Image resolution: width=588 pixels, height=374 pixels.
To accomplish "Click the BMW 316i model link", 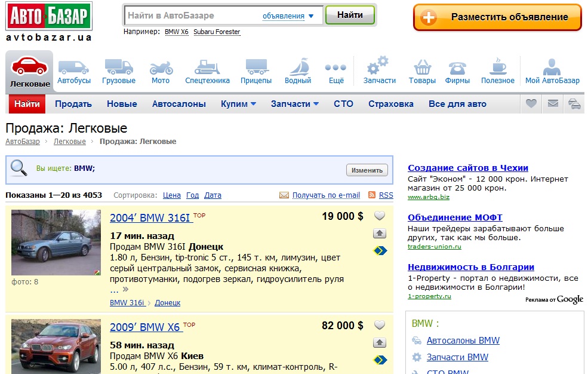I will coord(127,303).
